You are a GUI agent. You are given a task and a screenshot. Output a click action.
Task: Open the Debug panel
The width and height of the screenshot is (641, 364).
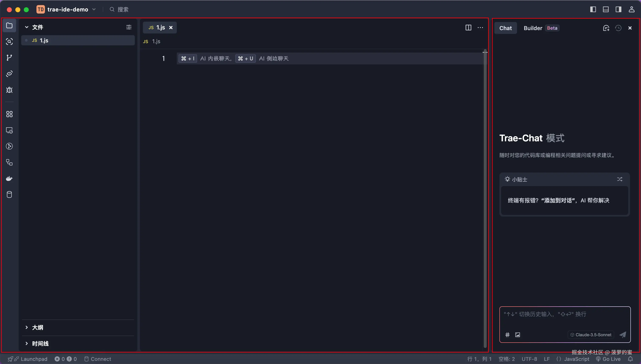tap(9, 90)
